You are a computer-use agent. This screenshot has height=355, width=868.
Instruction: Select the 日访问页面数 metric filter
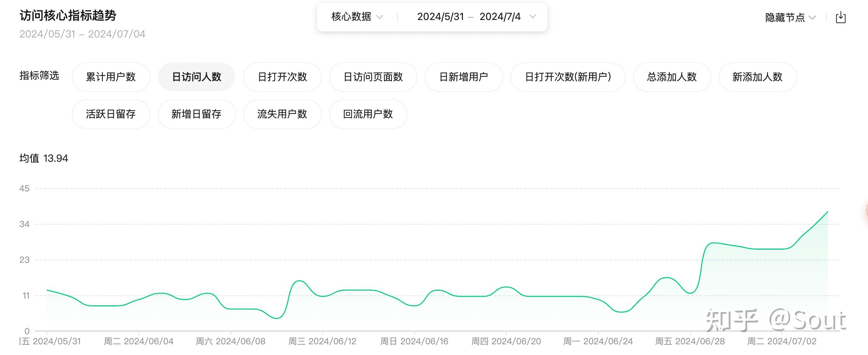tap(373, 77)
